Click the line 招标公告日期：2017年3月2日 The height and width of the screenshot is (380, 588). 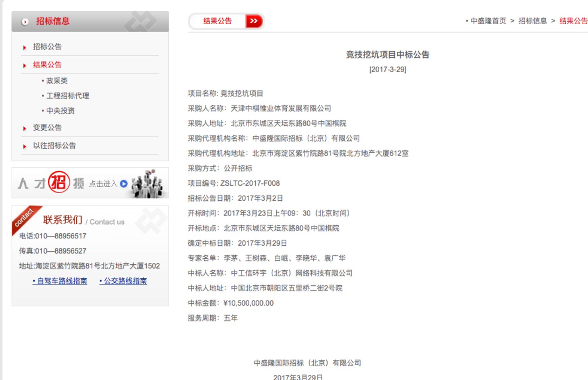[235, 198]
